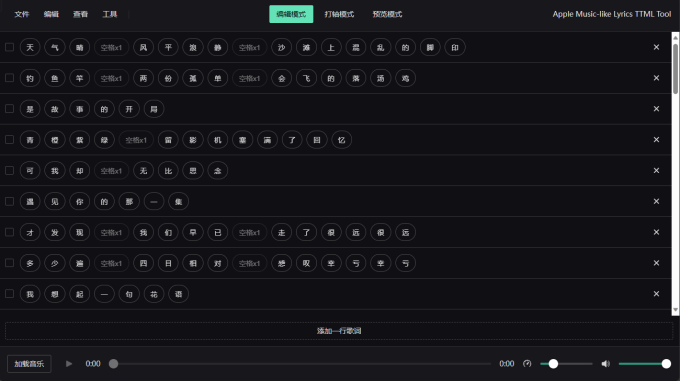680x381 pixels.
Task: Open the 文件 menu
Action: pyautogui.click(x=22, y=14)
